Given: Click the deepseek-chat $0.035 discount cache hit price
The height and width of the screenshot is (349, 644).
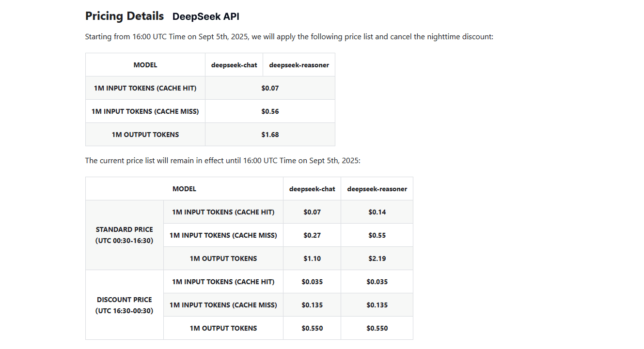Looking at the screenshot, I should [x=312, y=282].
